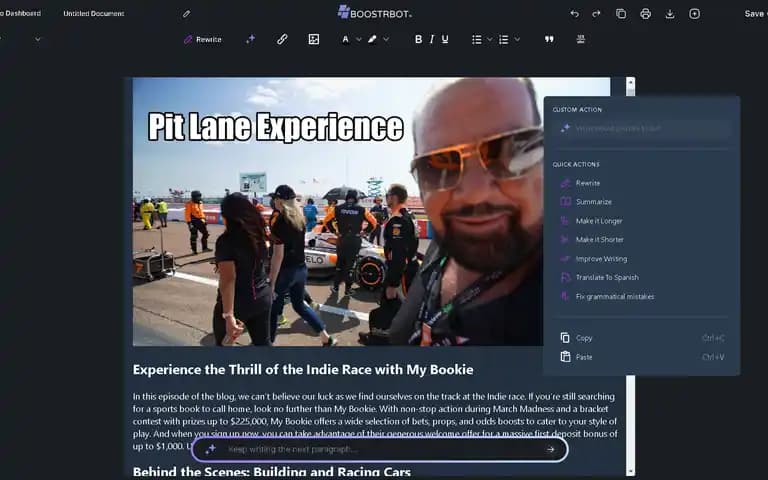
Task: Insert a block quote
Action: tap(549, 39)
